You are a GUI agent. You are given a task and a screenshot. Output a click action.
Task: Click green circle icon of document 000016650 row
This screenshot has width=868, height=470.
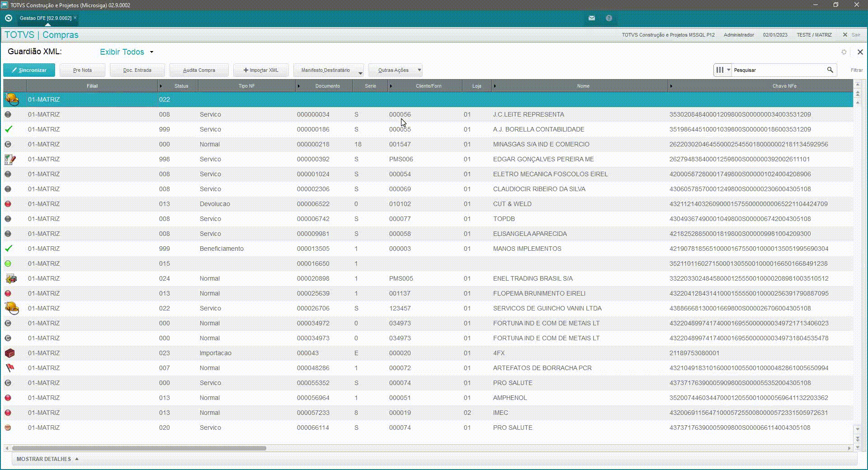8,263
